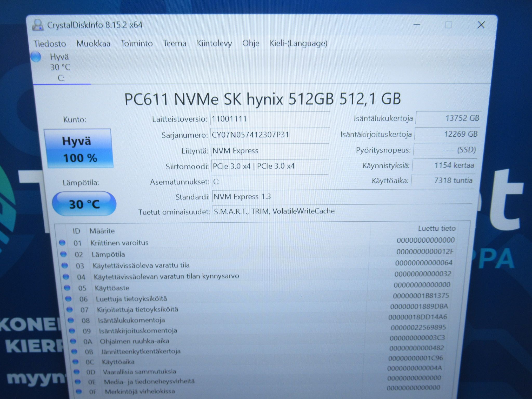Click status dot for Isäntälukukomentoja row
Image resolution: width=532 pixels, height=399 pixels.
(71, 320)
